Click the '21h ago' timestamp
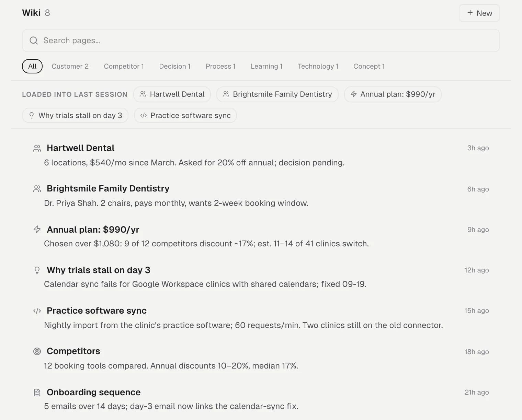The height and width of the screenshot is (420, 522). pos(477,392)
